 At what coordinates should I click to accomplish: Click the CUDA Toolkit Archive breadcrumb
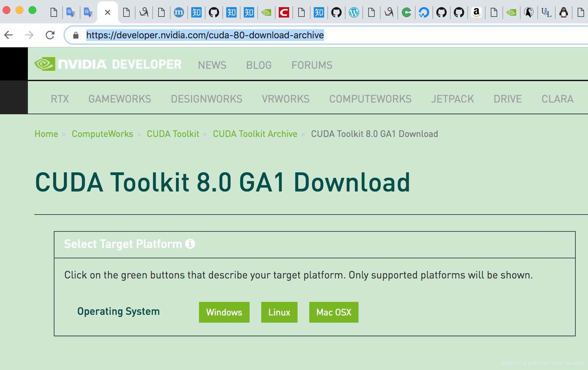coord(255,134)
